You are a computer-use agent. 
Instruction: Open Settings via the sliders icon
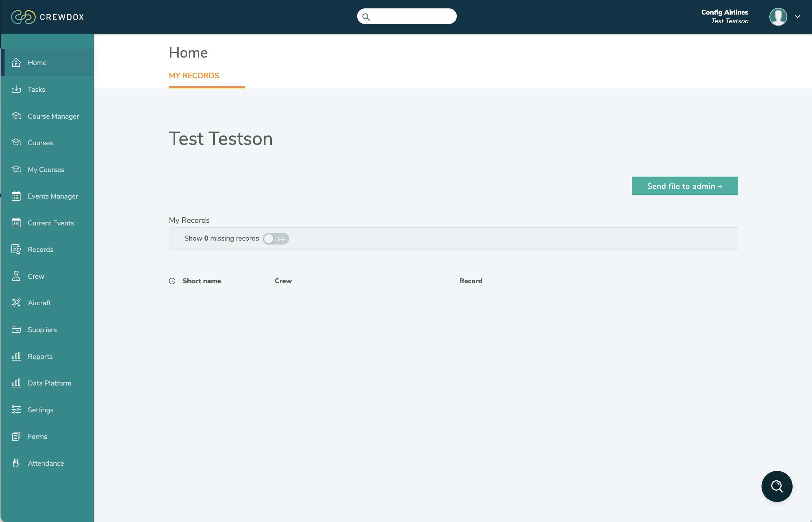point(16,410)
